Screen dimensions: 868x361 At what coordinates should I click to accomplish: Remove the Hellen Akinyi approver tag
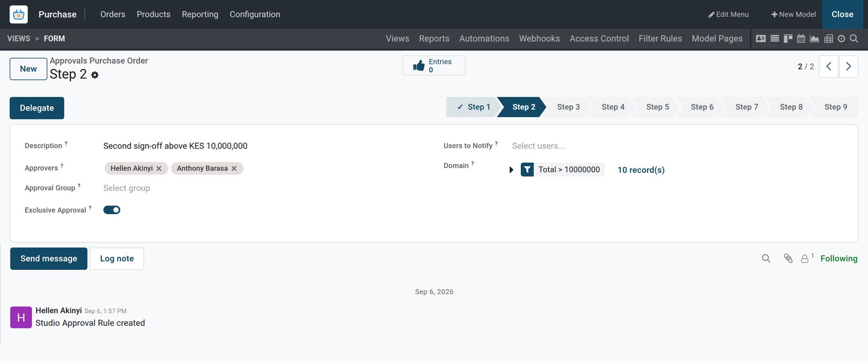point(159,169)
